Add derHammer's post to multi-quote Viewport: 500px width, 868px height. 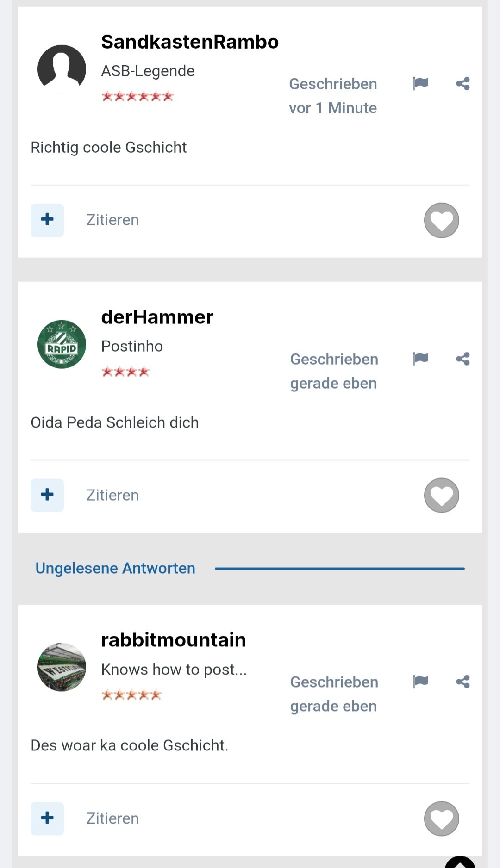pyautogui.click(x=47, y=495)
